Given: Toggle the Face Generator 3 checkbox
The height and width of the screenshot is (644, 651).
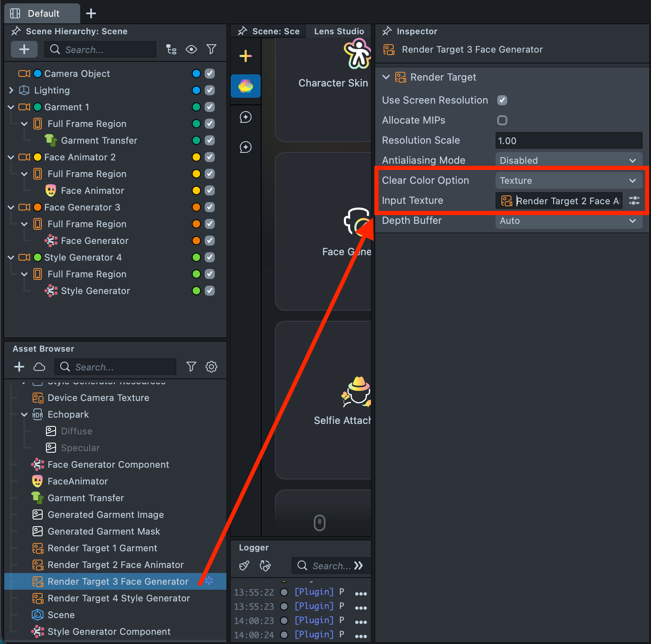Looking at the screenshot, I should tap(210, 207).
